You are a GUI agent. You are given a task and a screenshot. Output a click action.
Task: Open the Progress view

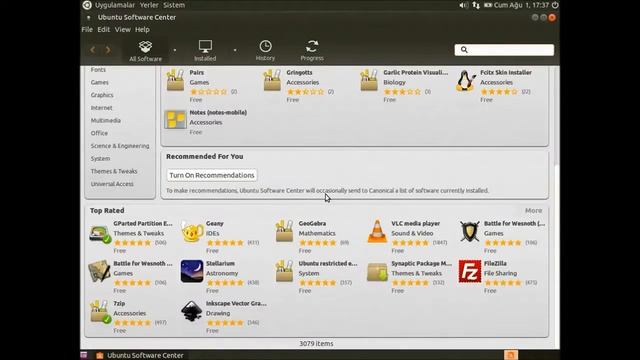(x=312, y=51)
